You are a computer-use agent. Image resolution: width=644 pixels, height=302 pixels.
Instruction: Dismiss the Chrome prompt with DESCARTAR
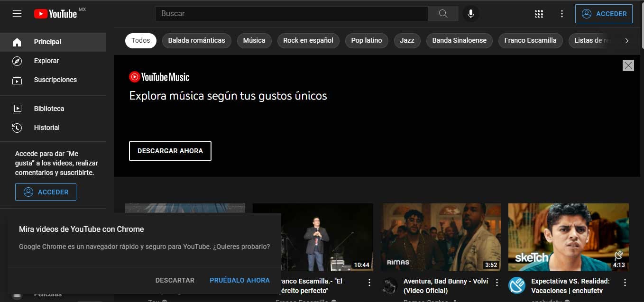(175, 280)
